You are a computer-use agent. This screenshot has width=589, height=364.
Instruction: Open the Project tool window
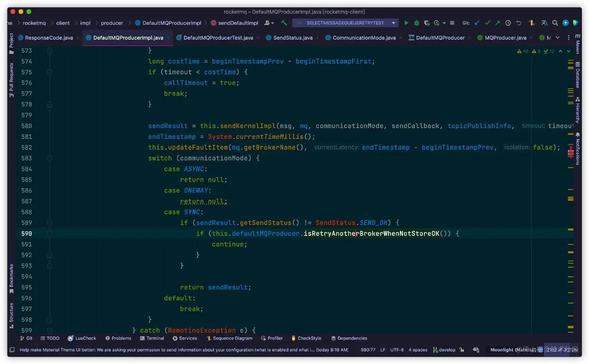coord(11,44)
